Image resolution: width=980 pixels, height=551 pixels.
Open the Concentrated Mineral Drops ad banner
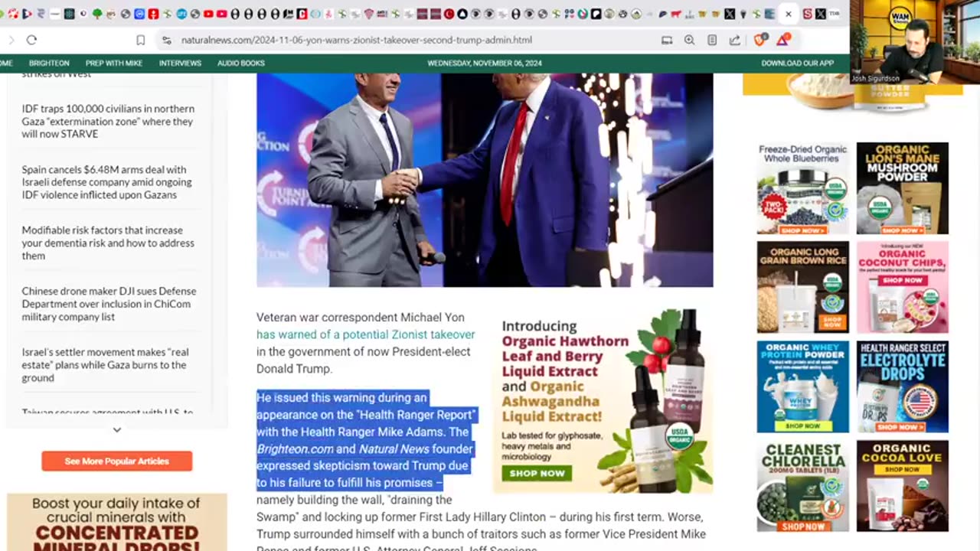tap(116, 522)
